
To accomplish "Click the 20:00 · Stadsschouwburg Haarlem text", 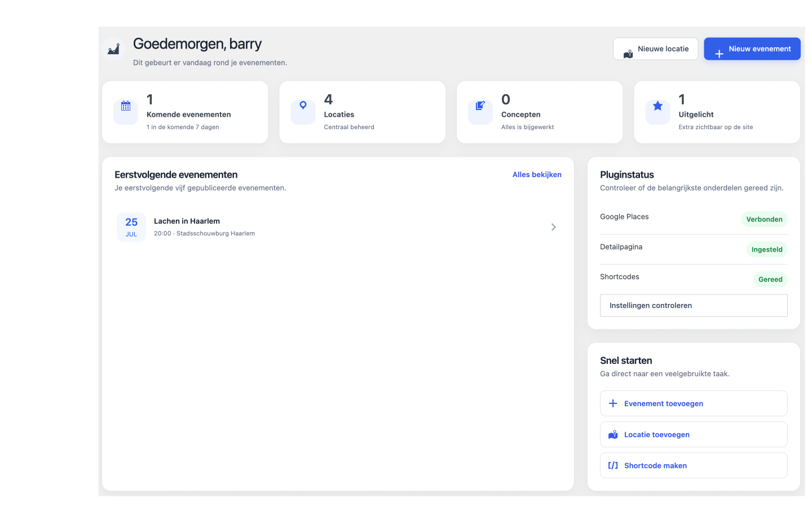I will point(204,234).
